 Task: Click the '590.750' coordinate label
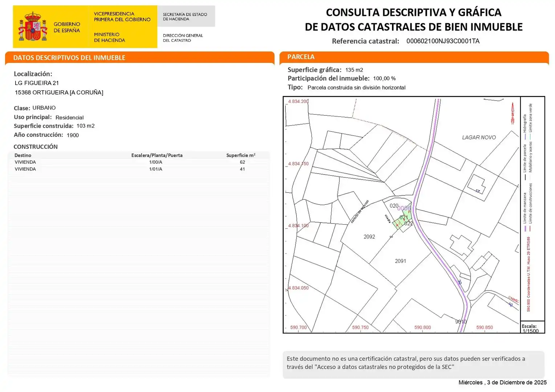[360, 327]
